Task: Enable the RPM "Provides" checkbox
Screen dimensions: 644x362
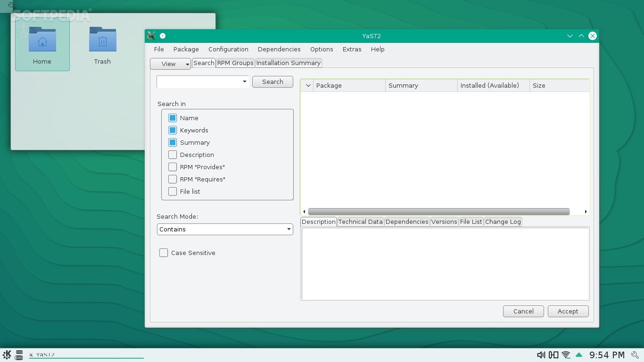Action: click(x=173, y=167)
